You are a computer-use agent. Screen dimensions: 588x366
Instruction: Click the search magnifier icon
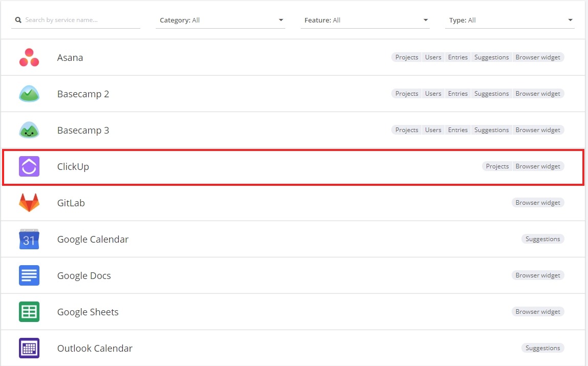(18, 20)
